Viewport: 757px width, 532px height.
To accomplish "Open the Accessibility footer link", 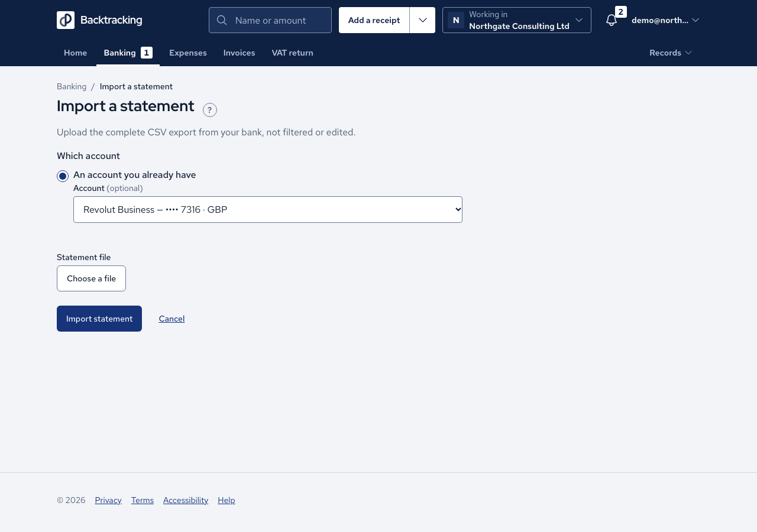I will [186, 500].
